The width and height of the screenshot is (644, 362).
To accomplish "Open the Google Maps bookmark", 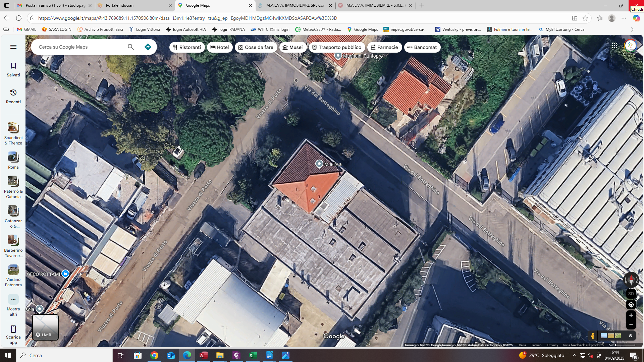I will (362, 29).
